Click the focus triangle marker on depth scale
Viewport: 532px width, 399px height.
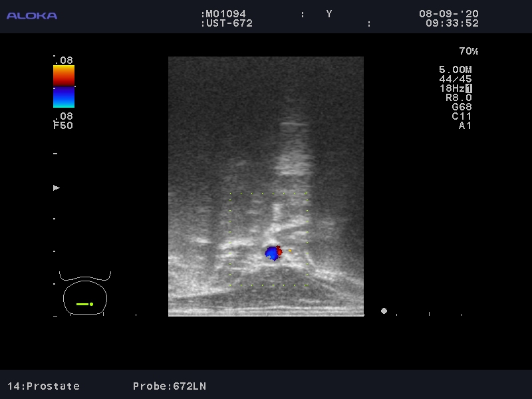57,188
